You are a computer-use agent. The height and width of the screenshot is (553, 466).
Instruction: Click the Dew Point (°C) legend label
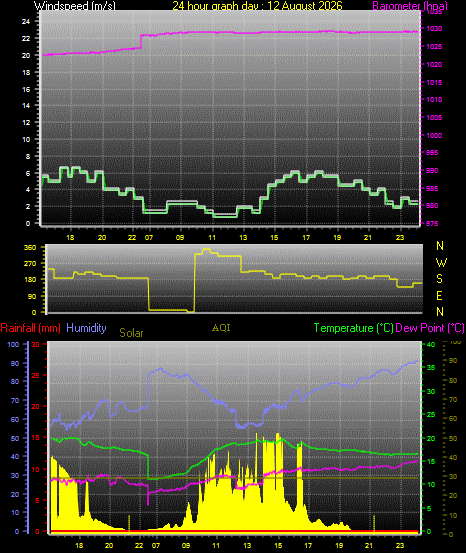click(430, 328)
